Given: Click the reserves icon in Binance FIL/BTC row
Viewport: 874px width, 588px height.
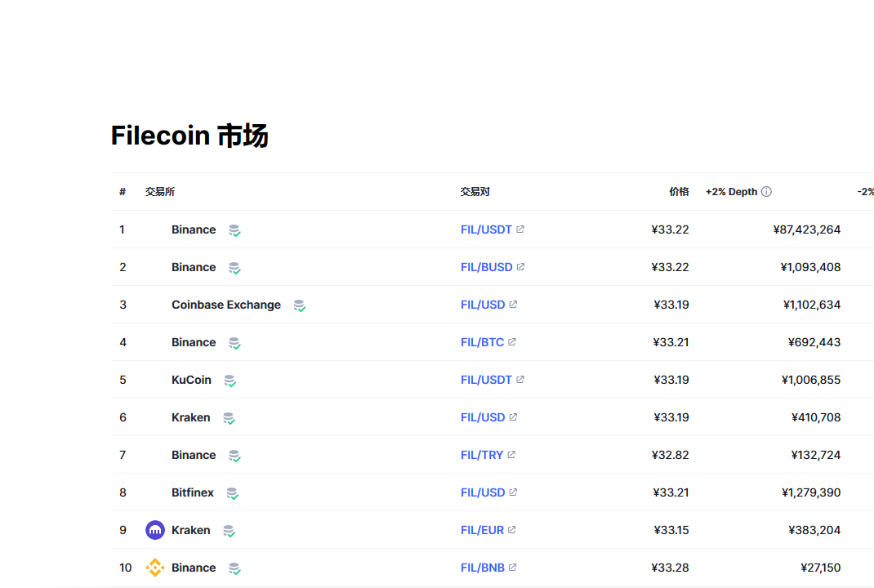Looking at the screenshot, I should tap(234, 343).
